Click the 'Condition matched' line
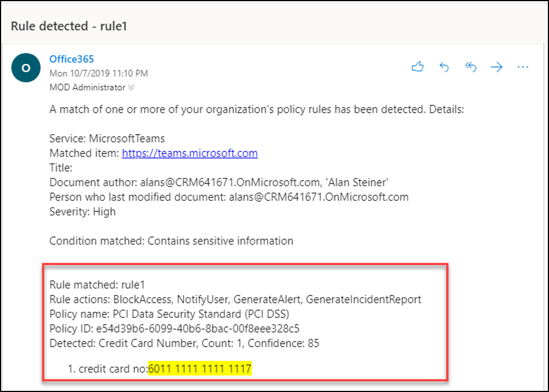The width and height of the screenshot is (549, 392). point(171,241)
